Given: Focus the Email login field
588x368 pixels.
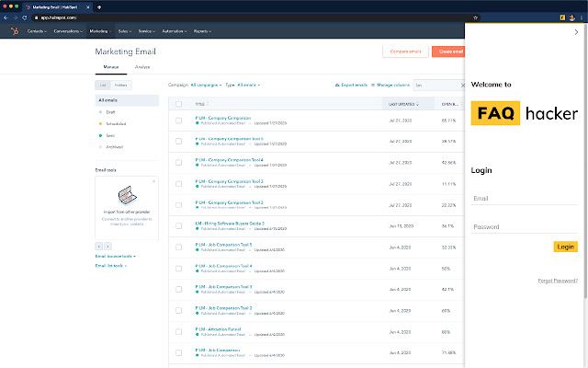Looking at the screenshot, I should [x=525, y=199].
